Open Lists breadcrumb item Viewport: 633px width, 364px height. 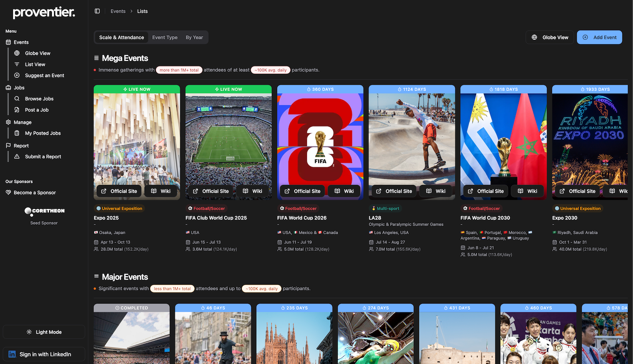(142, 11)
